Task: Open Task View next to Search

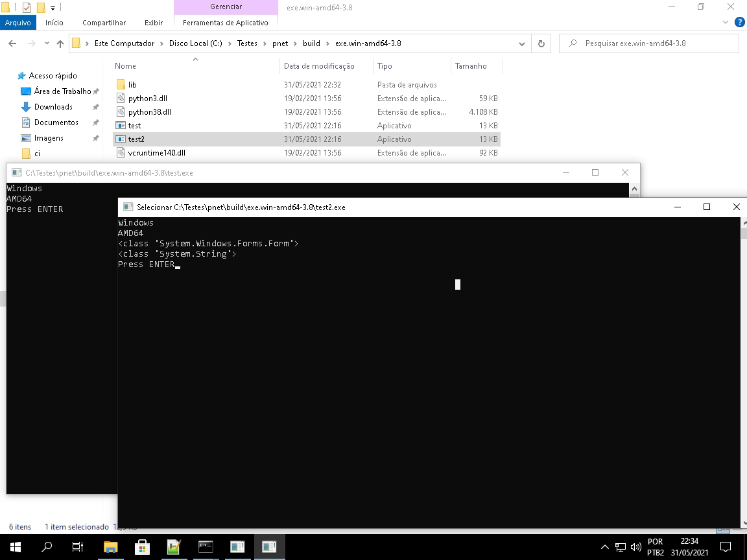Action: (x=77, y=546)
